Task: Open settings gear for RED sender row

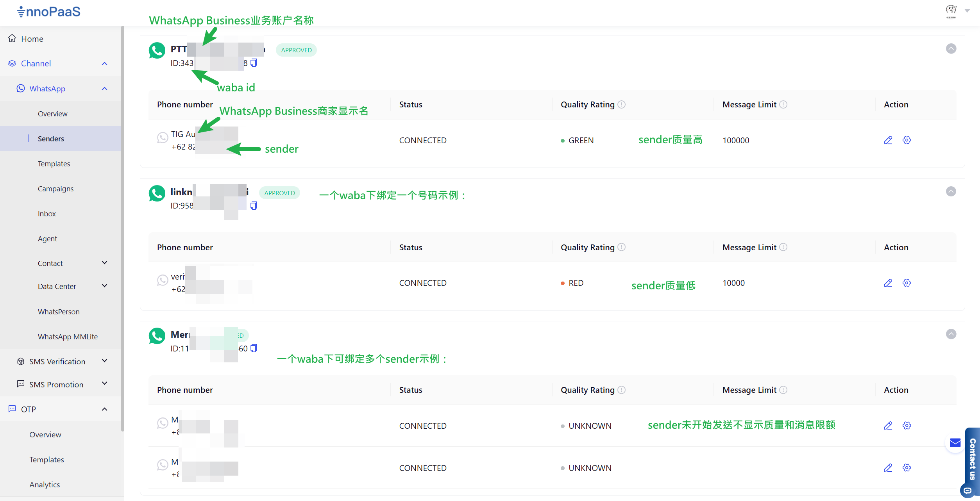Action: coord(907,283)
